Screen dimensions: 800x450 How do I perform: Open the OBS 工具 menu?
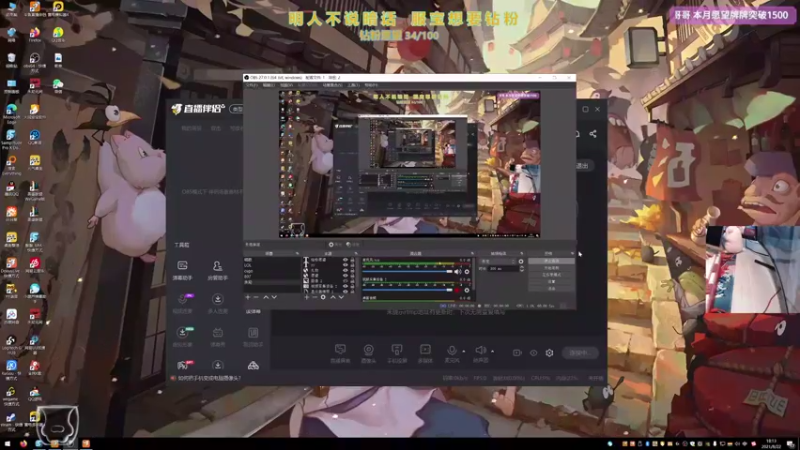pos(353,85)
